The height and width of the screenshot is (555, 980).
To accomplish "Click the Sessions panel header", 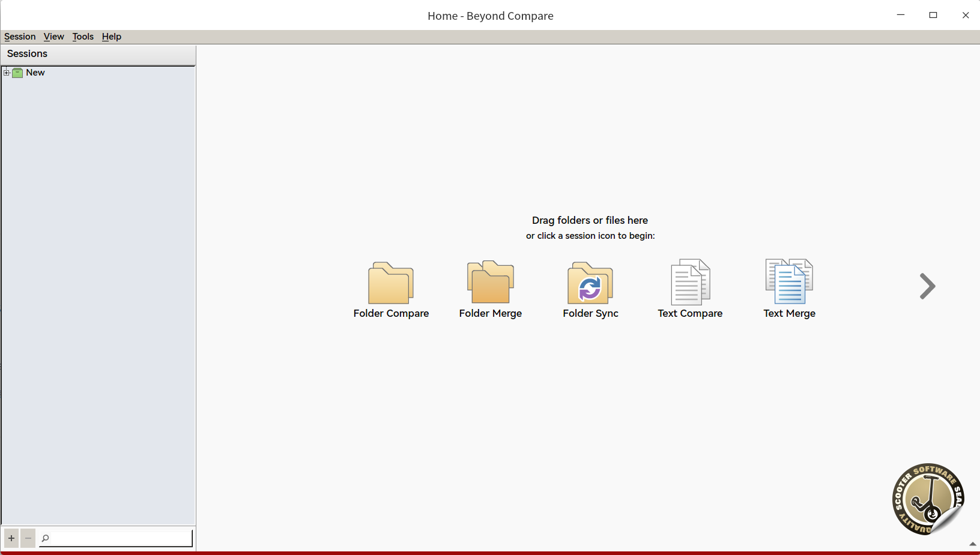I will point(98,54).
